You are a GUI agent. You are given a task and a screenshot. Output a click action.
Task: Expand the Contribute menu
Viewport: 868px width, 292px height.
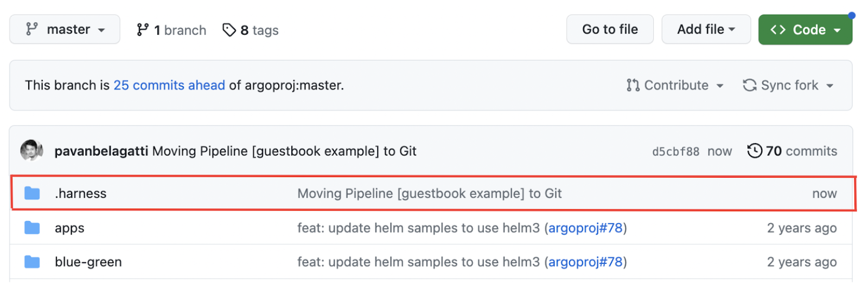pyautogui.click(x=675, y=85)
